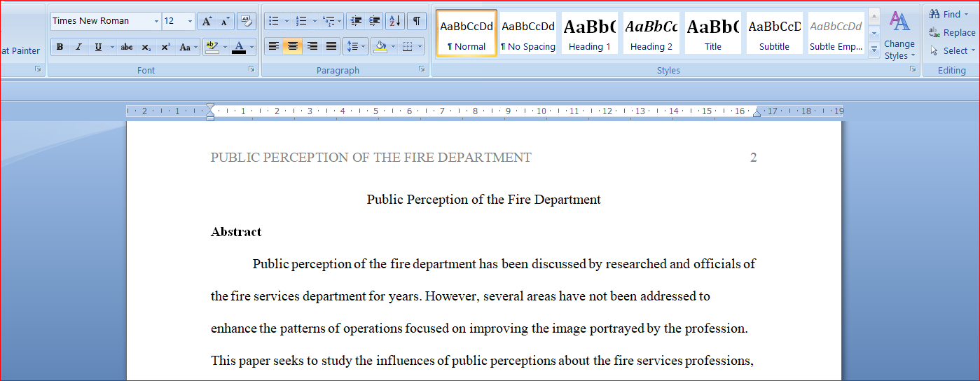
Task: Click page number 2 in header
Action: (754, 158)
